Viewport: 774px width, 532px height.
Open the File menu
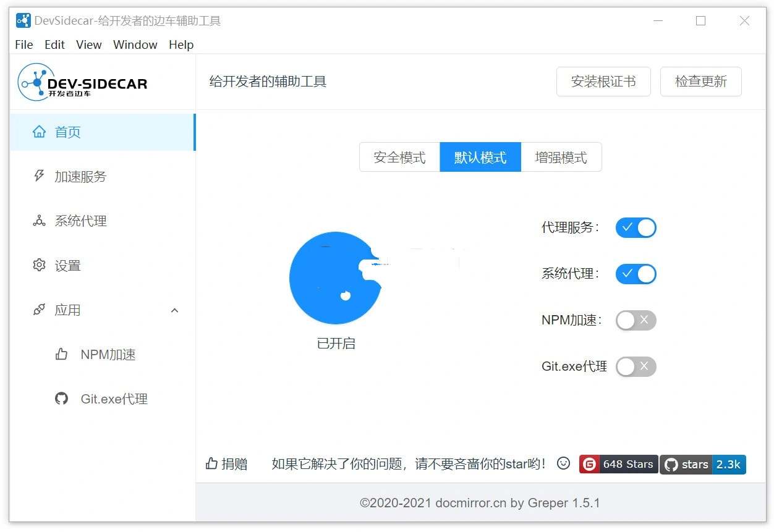23,44
